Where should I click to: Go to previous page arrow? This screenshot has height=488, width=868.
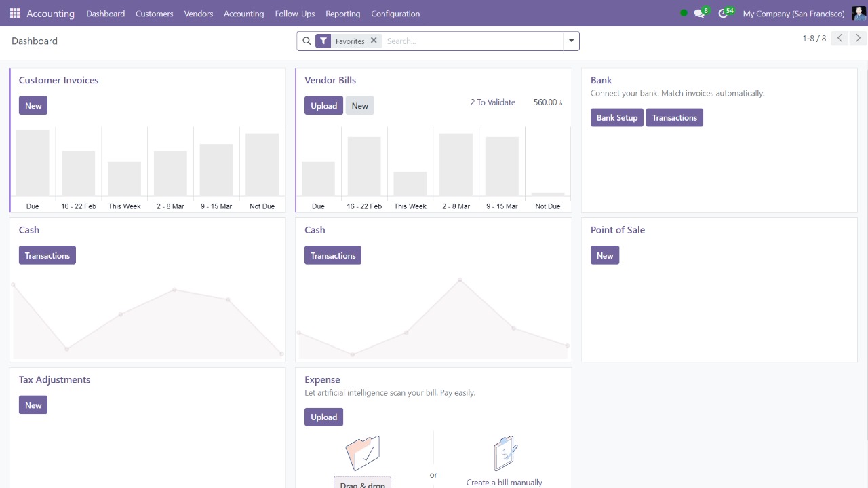click(840, 39)
